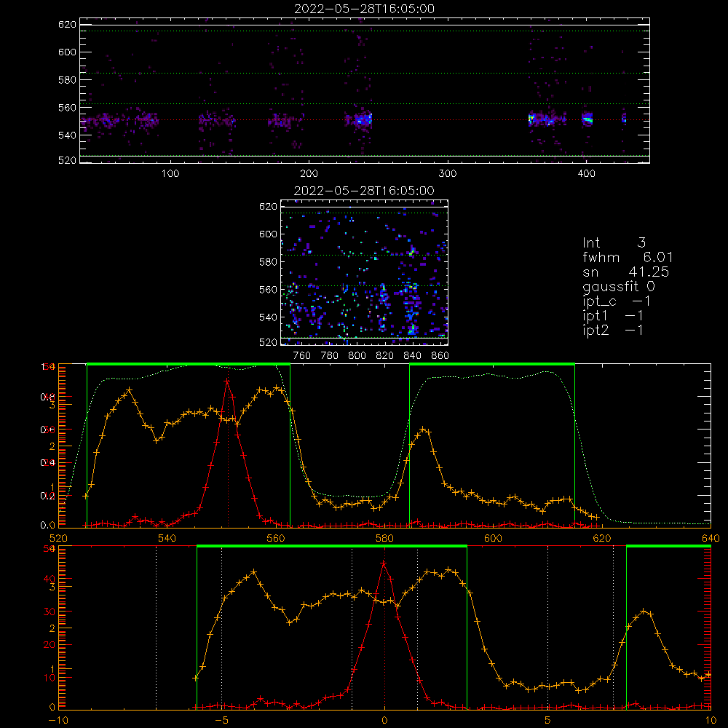728x728 pixels.
Task: Click the red '20' y-axis label of bottom plot
Action: pos(50,644)
